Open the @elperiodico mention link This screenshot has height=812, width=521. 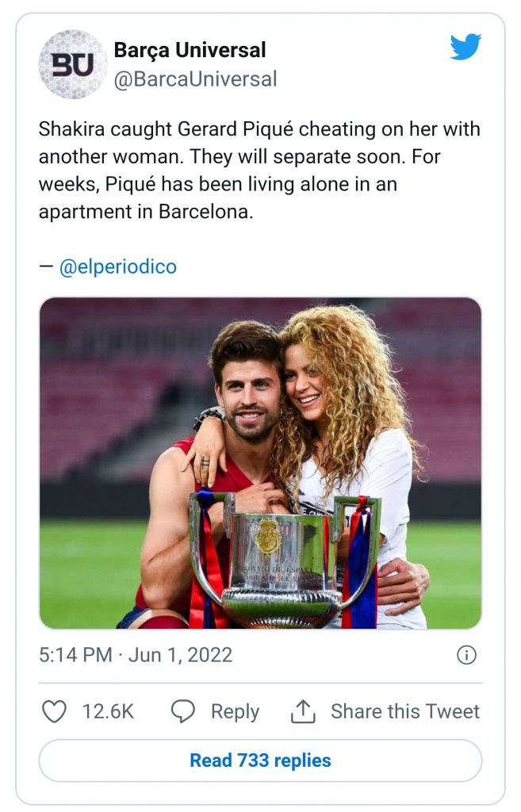pos(117,267)
